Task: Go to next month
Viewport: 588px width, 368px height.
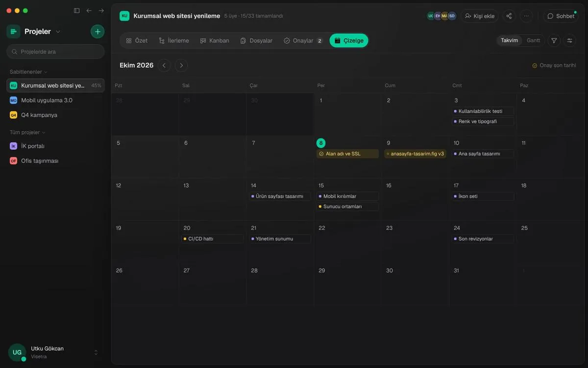Action: [x=181, y=65]
